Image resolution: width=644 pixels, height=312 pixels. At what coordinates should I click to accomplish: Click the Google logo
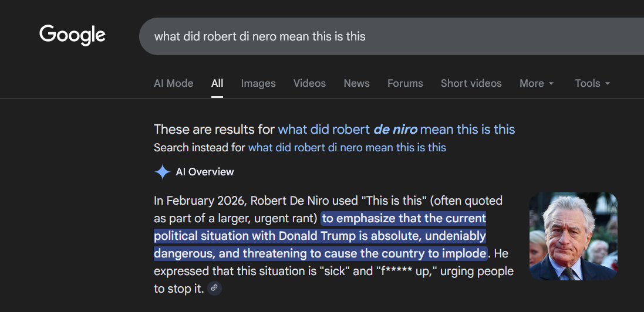(72, 35)
